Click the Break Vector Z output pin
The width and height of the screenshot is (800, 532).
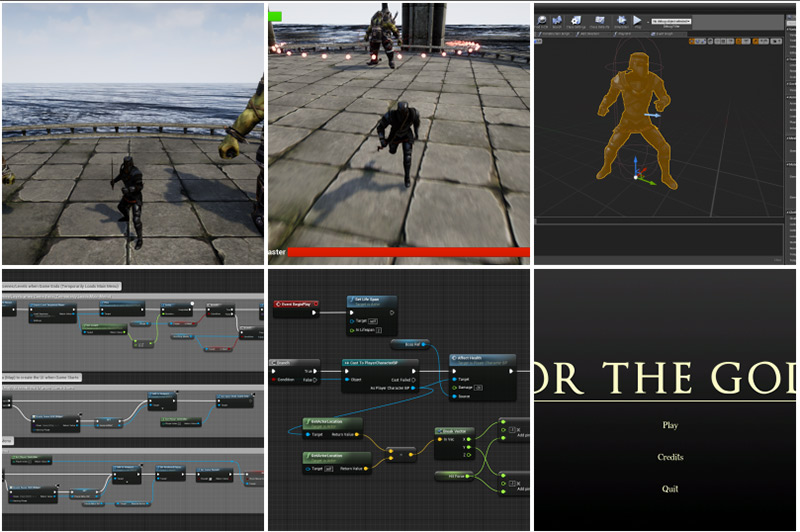469,455
